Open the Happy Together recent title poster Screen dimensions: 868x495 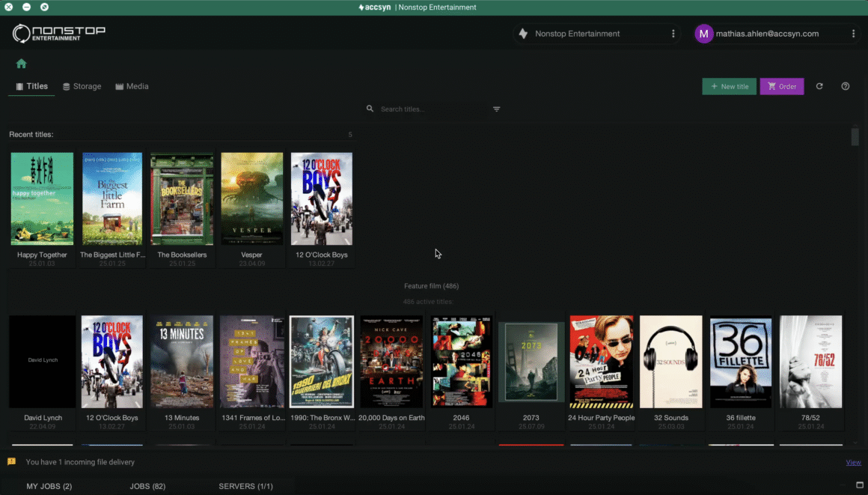tap(42, 199)
